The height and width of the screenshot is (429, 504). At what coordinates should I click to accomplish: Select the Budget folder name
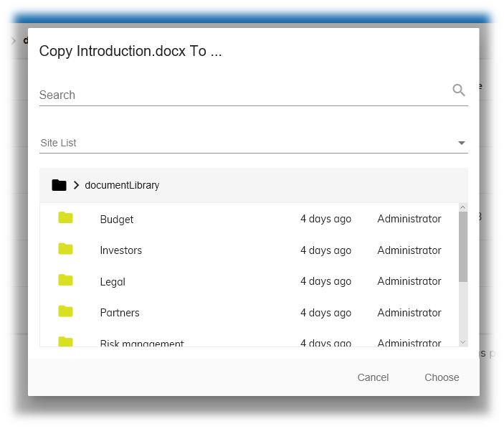point(117,220)
